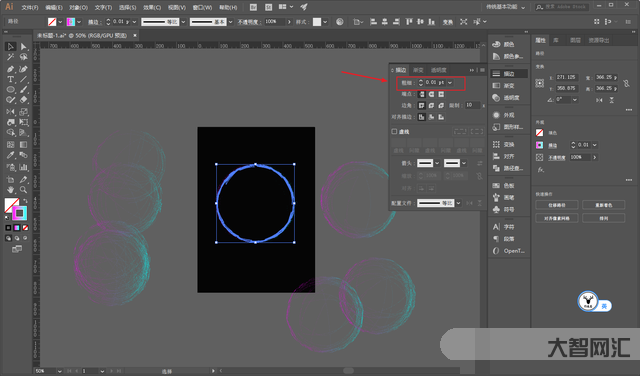Select the Blend tool
The height and width of the screenshot is (376, 640).
23,155
